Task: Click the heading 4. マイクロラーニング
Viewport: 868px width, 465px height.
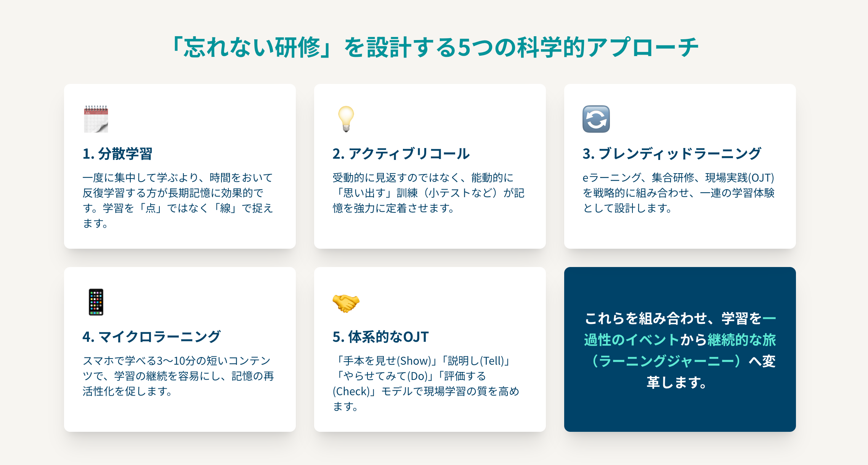Action: coord(151,337)
